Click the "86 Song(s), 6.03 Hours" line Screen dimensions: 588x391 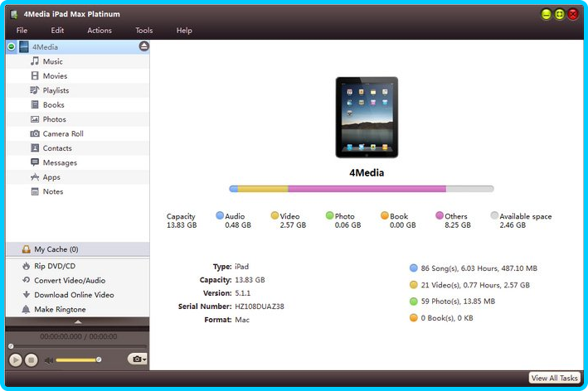point(479,268)
